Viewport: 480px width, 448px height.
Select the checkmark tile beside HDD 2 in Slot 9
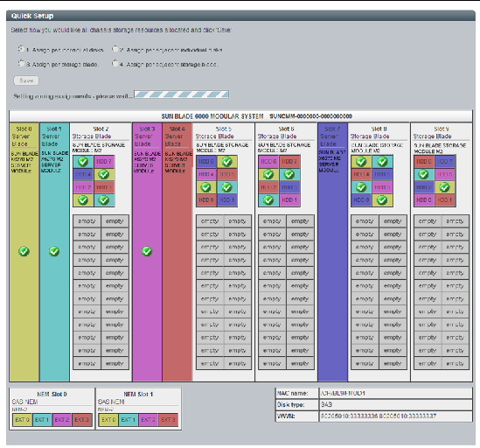click(444, 187)
